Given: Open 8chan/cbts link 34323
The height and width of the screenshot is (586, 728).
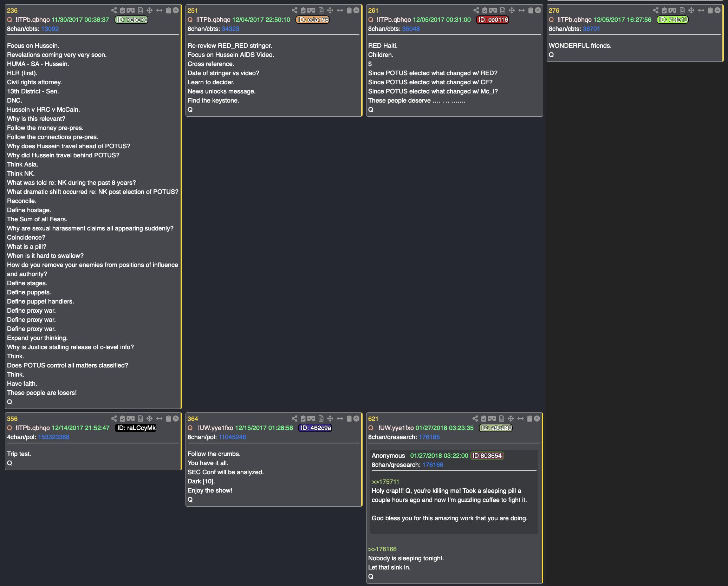Looking at the screenshot, I should 230,29.
